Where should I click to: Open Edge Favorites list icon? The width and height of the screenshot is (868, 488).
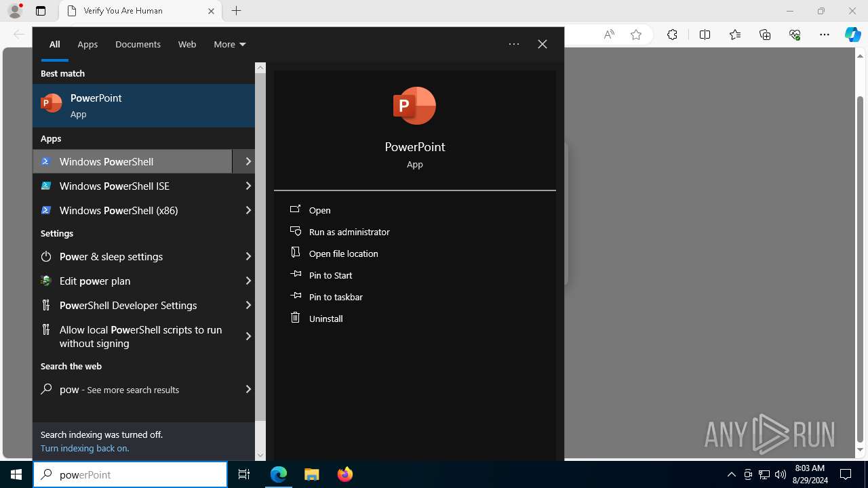pos(735,35)
